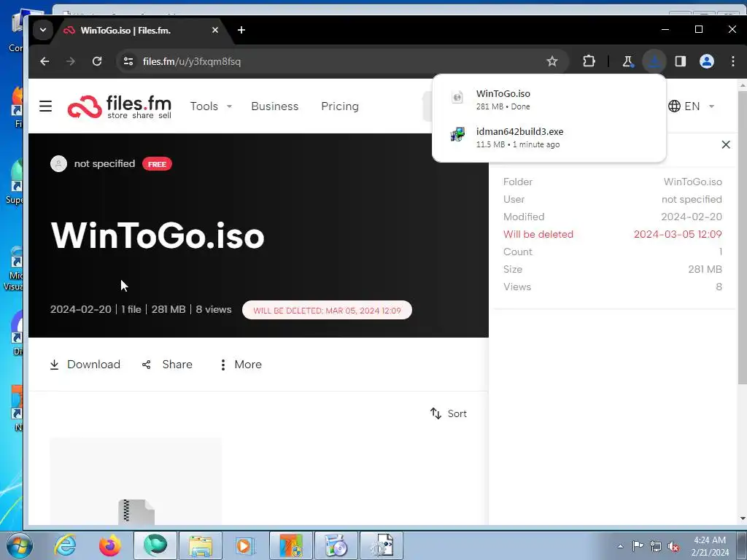This screenshot has width=747, height=560.
Task: Click the Views count 8 in details
Action: tap(719, 287)
